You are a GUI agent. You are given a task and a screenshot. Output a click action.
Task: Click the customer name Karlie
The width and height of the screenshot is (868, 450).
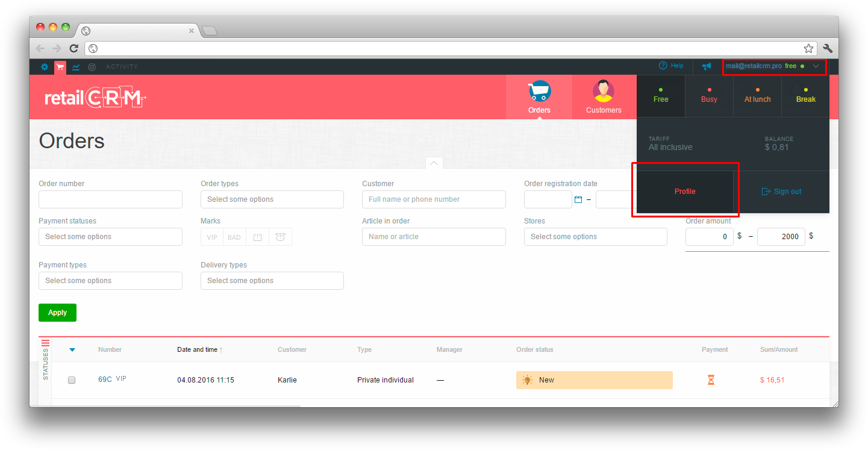[287, 380]
